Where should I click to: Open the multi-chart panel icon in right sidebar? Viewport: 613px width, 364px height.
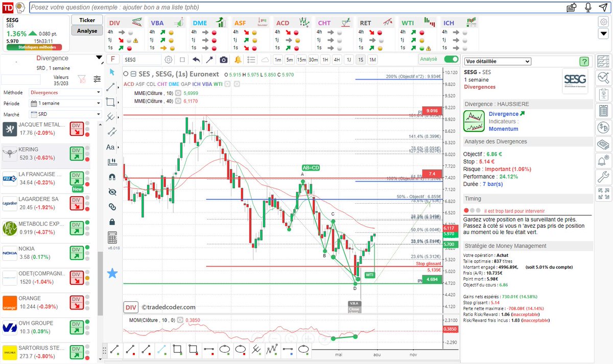pyautogui.click(x=604, y=61)
